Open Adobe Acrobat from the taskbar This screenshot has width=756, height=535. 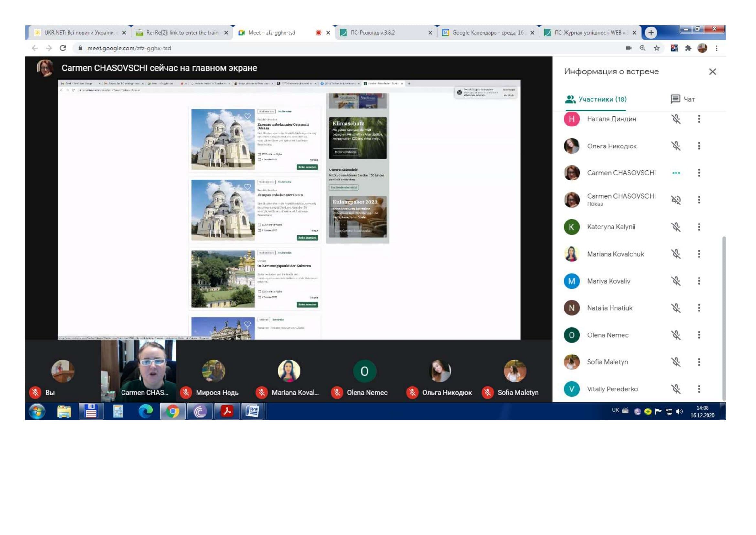click(227, 411)
